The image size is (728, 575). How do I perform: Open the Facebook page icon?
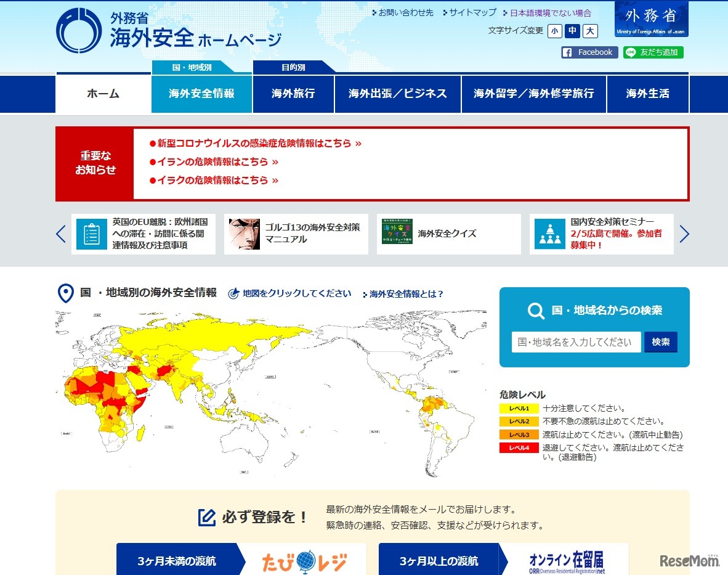567,52
